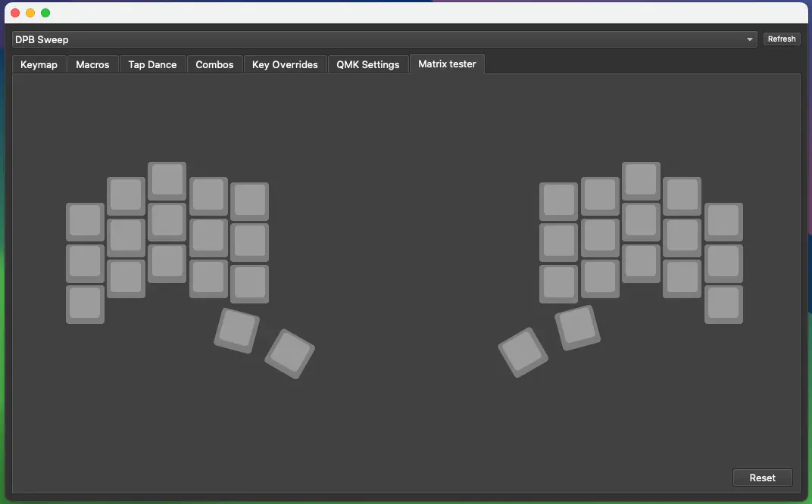Click the green zoom window button
Viewport: 812px width, 504px height.
pos(45,13)
